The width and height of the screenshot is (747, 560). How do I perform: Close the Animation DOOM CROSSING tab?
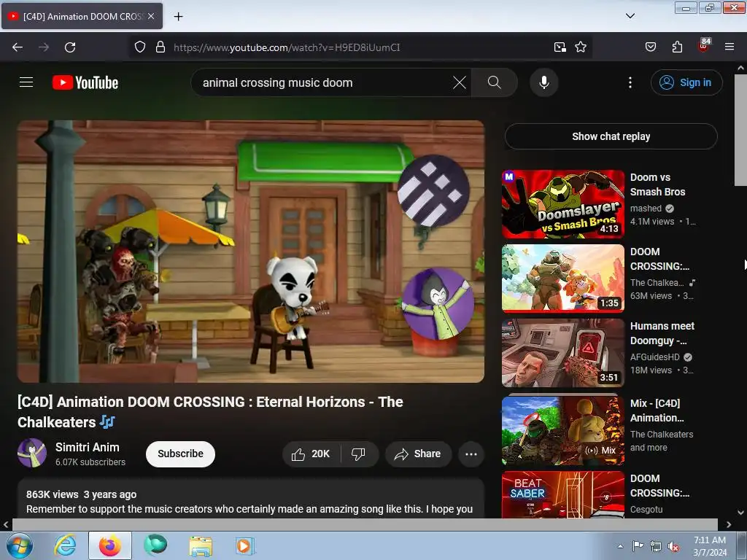tap(151, 16)
